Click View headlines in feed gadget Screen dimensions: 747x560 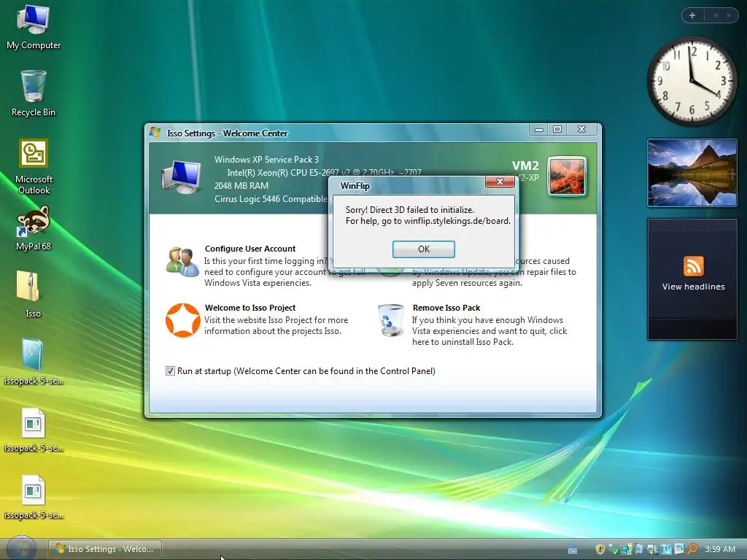tap(693, 287)
